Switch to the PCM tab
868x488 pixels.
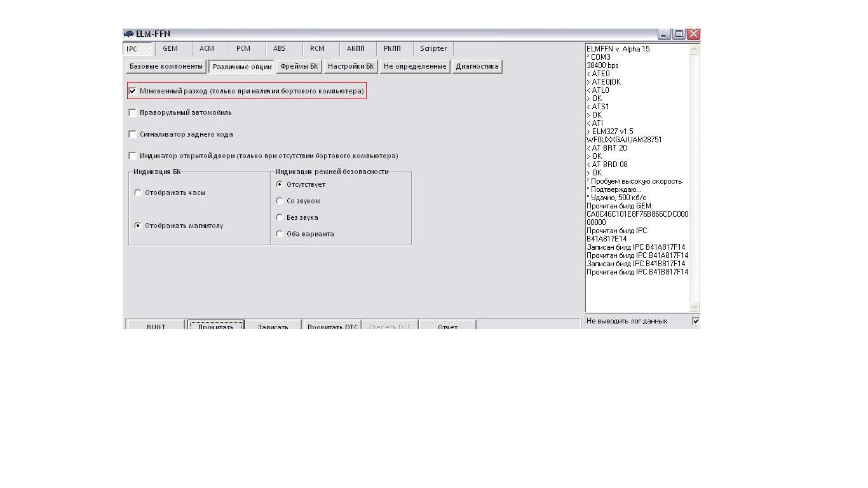(243, 48)
